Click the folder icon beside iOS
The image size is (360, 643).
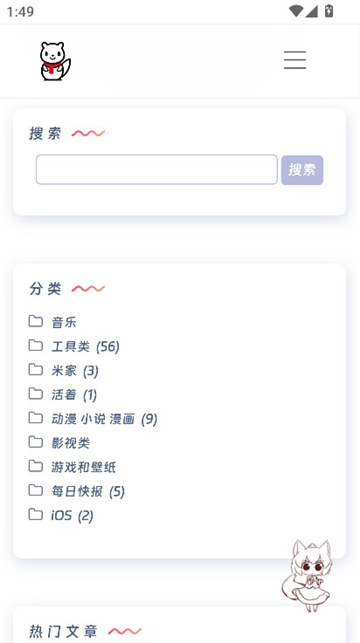pos(36,514)
